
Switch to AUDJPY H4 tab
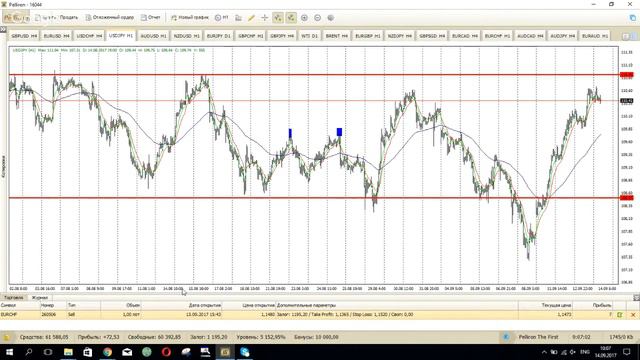(x=562, y=36)
